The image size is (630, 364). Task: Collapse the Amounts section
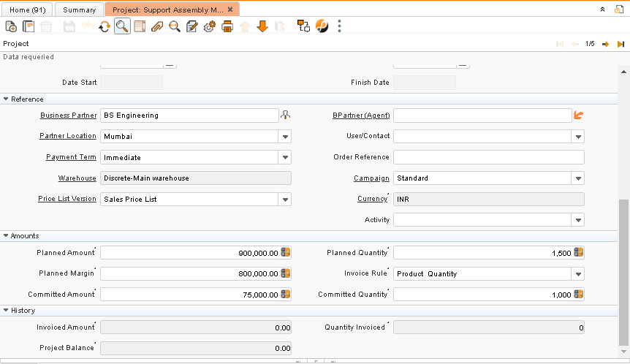pos(6,236)
